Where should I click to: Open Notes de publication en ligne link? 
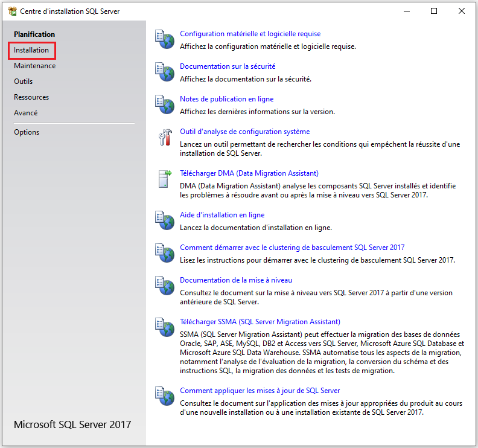(226, 99)
